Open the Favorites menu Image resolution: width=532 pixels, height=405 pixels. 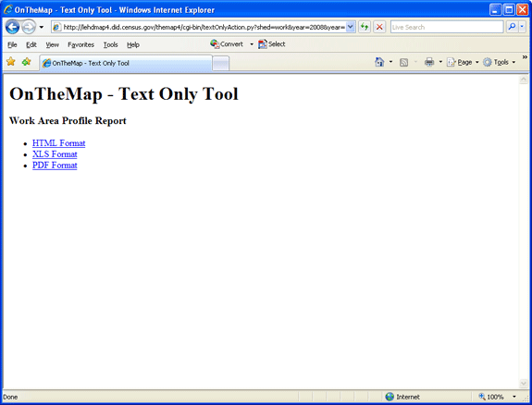[80, 44]
